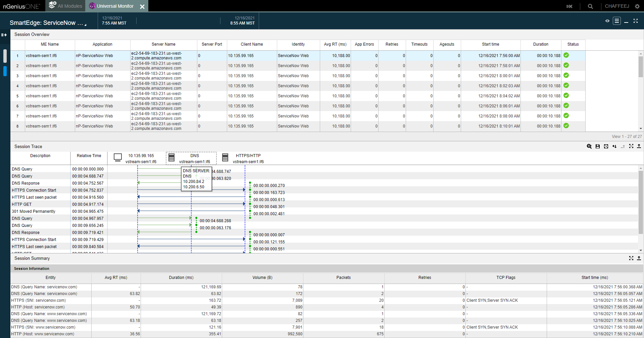The height and width of the screenshot is (338, 644).
Task: Export the Session Summary panel with upload icon
Action: point(639,258)
